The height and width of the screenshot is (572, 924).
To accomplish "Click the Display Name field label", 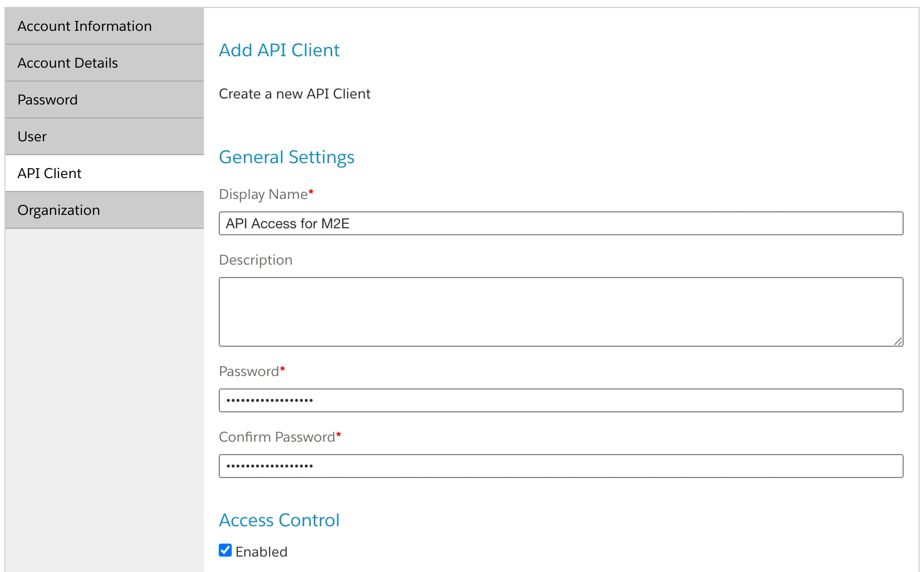I will (264, 194).
